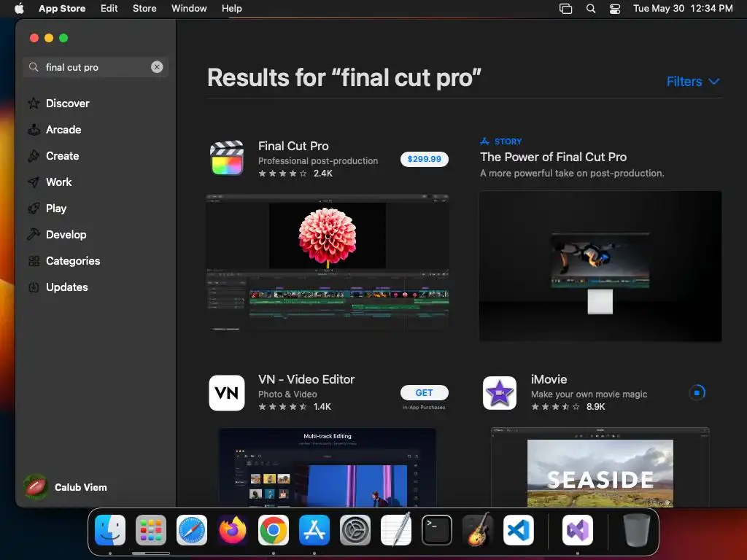Open Control Center in the menu bar
Image resolution: width=747 pixels, height=560 pixels.
coord(615,9)
